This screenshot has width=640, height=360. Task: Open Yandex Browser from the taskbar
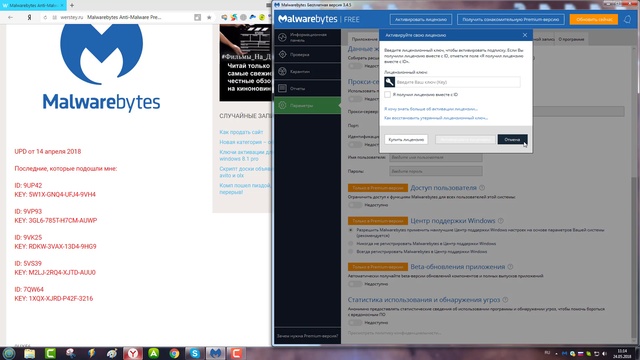point(133,353)
